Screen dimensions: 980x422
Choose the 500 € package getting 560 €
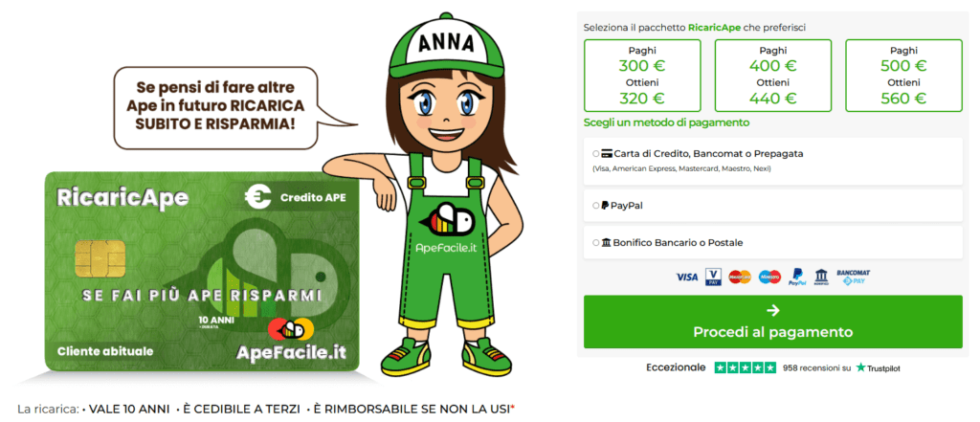pos(903,75)
